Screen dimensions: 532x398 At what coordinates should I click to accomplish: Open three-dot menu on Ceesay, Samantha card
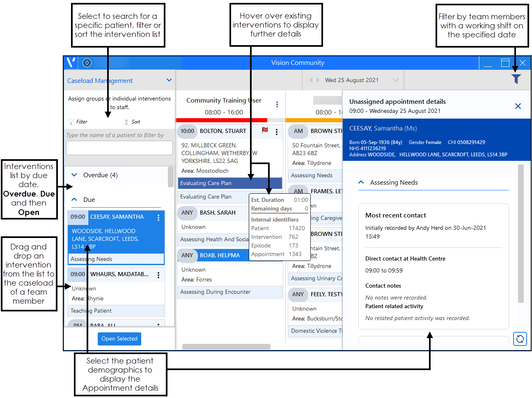158,217
